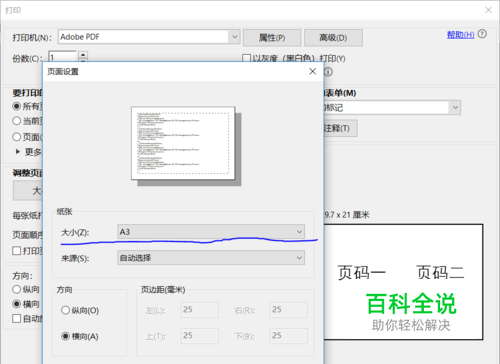
Task: Click the bottom margin 下(B) field
Action: pos(289,336)
